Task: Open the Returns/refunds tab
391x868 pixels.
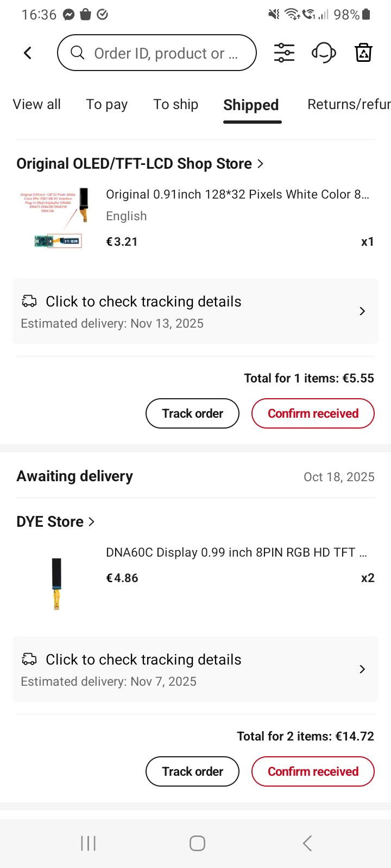Action: point(349,104)
